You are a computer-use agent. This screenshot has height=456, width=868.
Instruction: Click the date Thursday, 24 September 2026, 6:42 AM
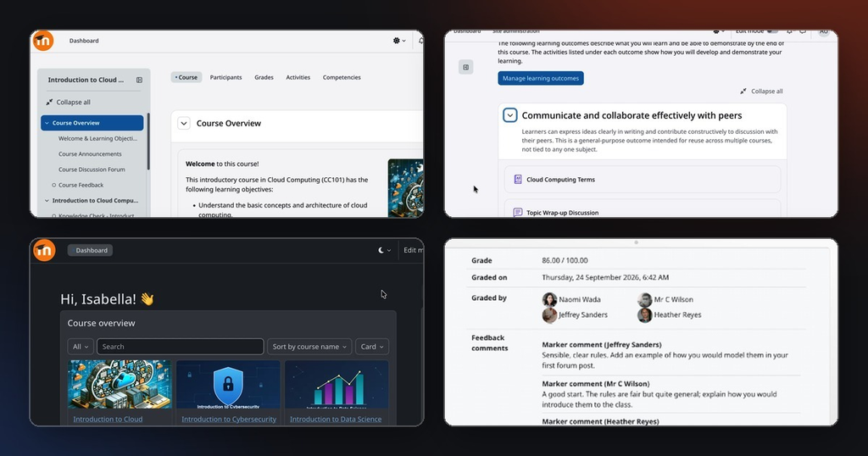(x=605, y=277)
